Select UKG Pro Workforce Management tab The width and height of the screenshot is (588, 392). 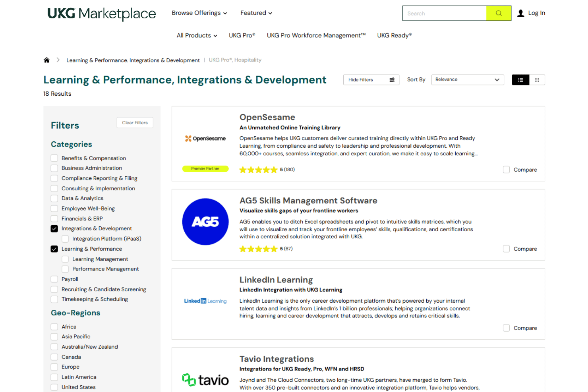tap(316, 35)
